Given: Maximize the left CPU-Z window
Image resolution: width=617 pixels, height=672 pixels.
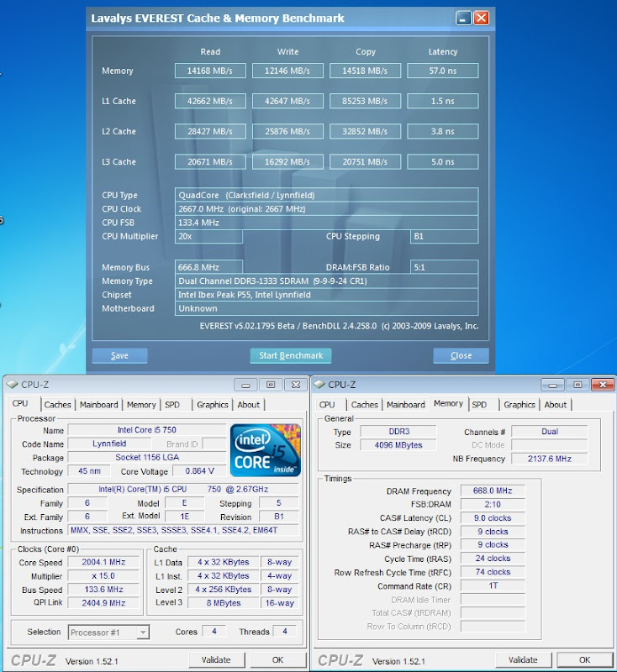Looking at the screenshot, I should point(271,385).
